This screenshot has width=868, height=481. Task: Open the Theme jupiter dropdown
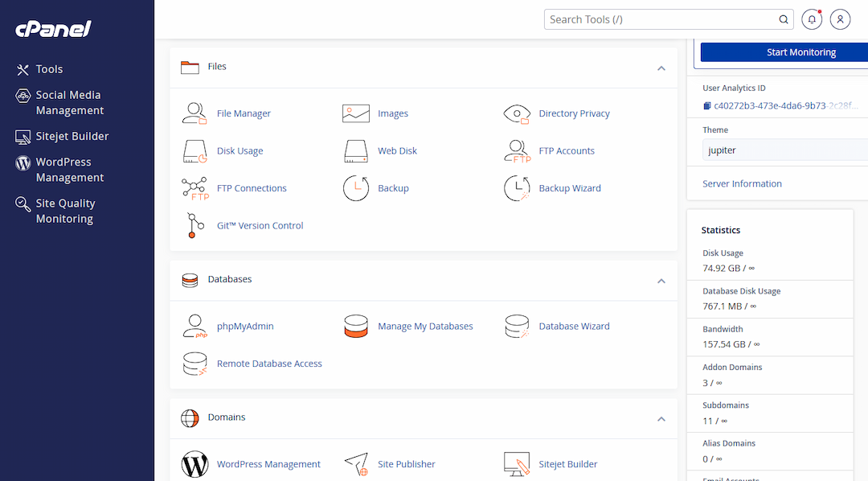pyautogui.click(x=785, y=150)
